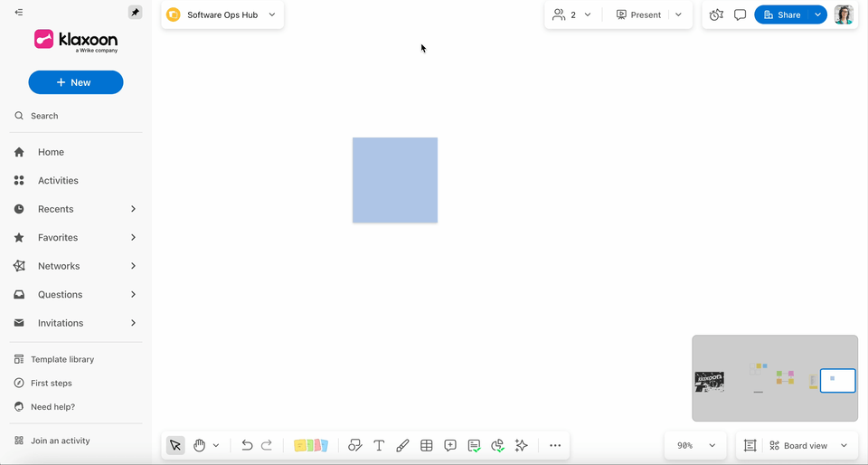Create a new item with New button
Screen dimensions: 868x465
[76, 82]
